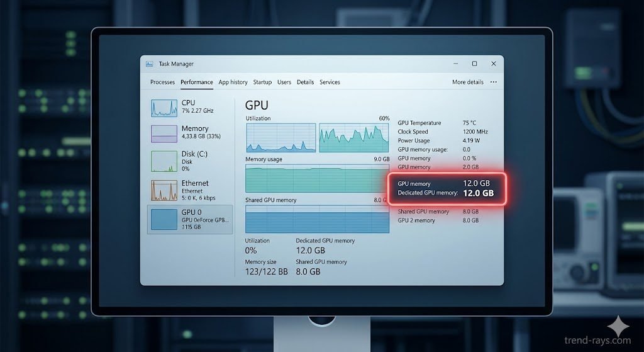Viewport: 644px width, 352px height.
Task: Click the "GPU memory usage:" label
Action: (423, 150)
